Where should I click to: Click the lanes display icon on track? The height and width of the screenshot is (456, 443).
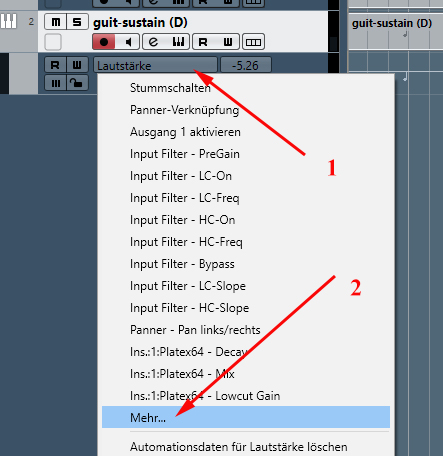[253, 42]
